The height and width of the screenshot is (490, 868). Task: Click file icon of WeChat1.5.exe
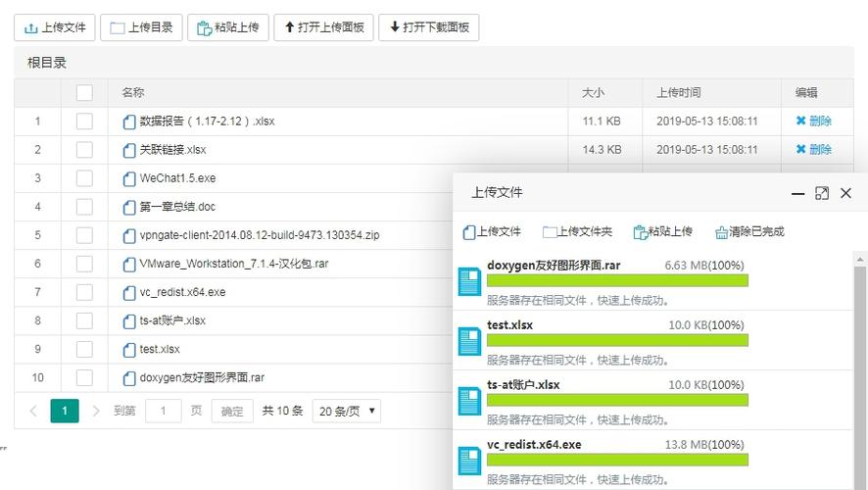click(129, 178)
